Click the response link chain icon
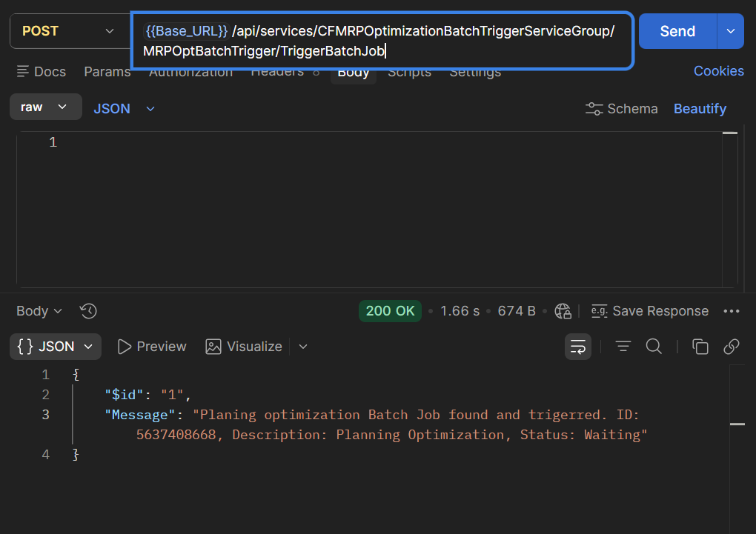 (x=732, y=347)
